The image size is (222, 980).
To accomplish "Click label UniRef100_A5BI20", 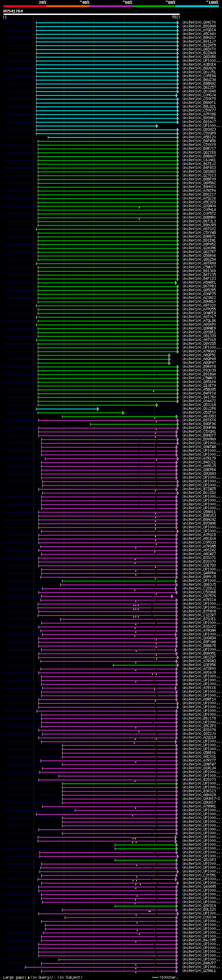I will 199,137.
